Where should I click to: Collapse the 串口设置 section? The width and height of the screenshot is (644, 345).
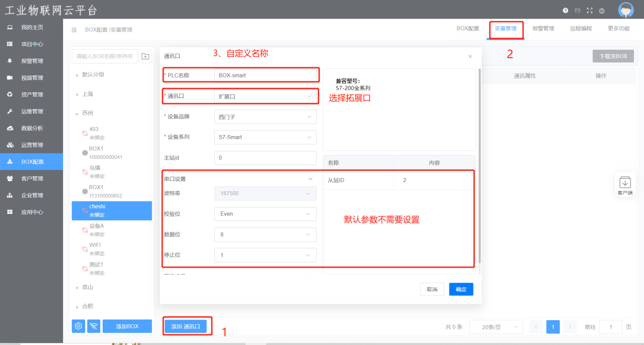311,179
